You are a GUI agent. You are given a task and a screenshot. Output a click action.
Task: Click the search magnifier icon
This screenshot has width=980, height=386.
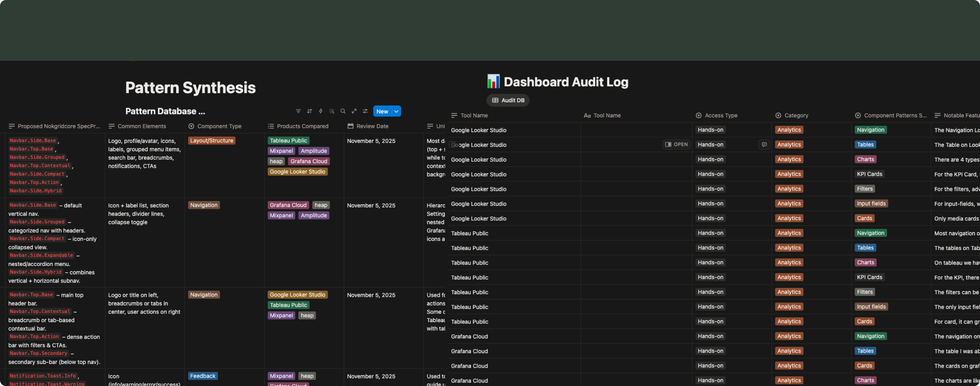[343, 111]
